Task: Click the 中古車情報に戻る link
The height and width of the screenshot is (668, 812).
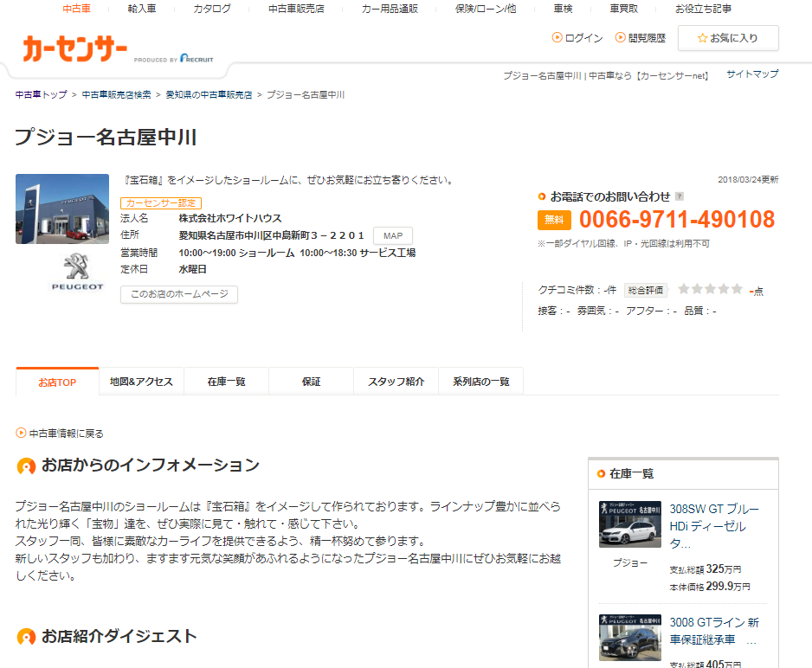Action: [x=60, y=434]
